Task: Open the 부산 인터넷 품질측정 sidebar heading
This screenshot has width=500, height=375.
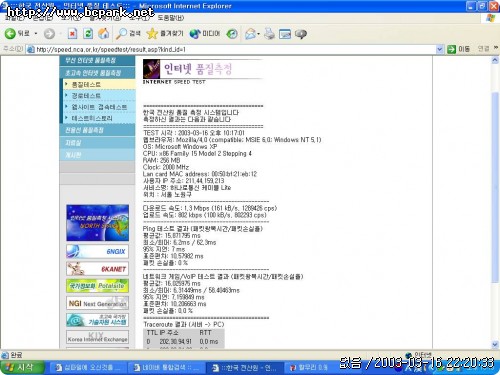Action: [97, 60]
